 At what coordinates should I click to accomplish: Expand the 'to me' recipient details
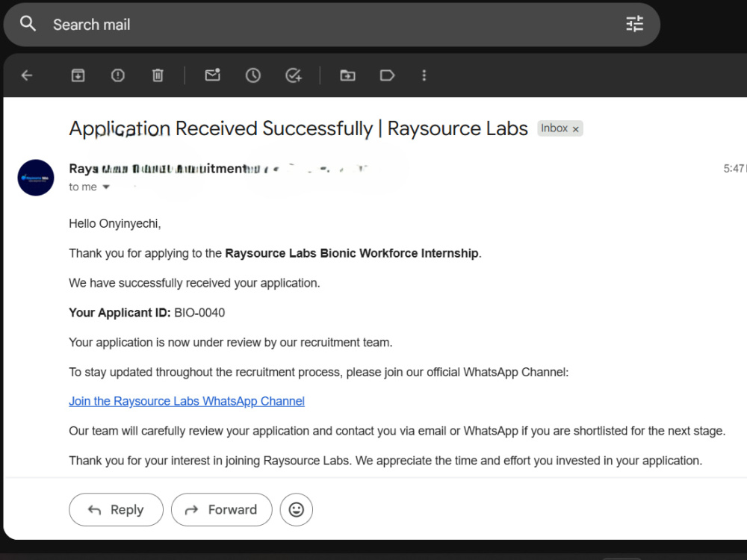coord(106,187)
